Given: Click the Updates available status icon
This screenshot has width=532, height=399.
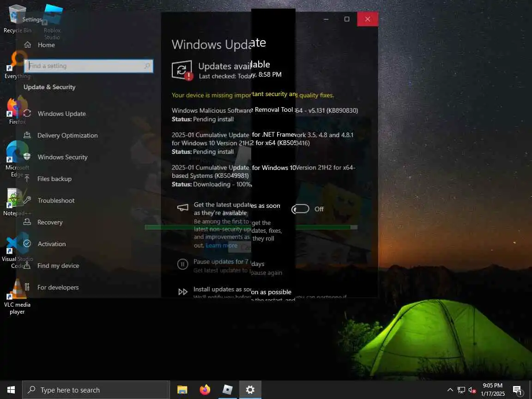Looking at the screenshot, I should click(x=182, y=70).
